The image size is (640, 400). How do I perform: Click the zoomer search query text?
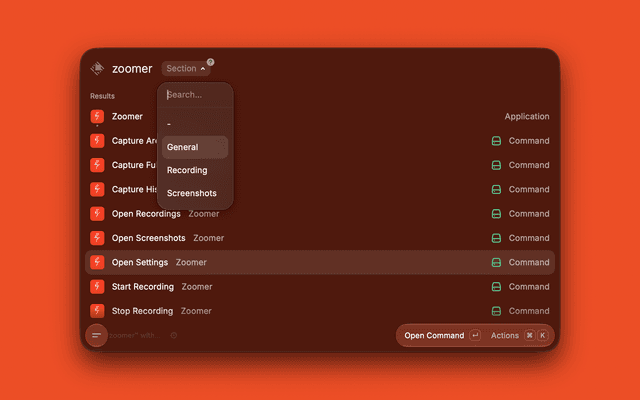[x=132, y=69]
